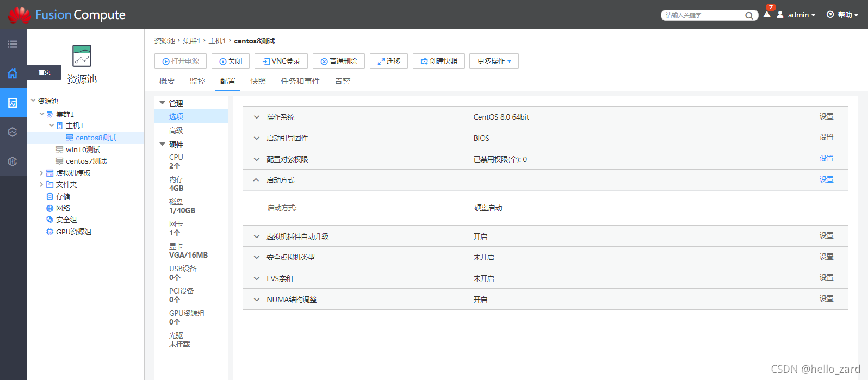Click the 打开电源 button
The height and width of the screenshot is (380, 868).
181,61
